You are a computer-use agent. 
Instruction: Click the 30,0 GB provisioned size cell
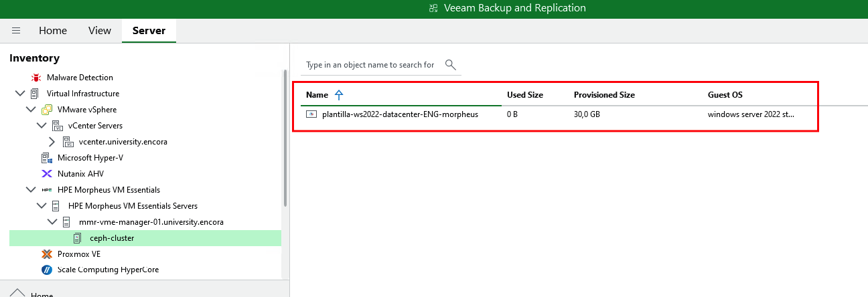coord(587,114)
